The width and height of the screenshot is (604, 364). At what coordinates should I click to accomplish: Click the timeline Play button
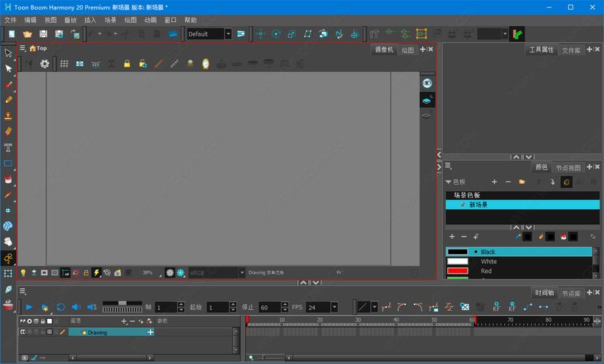pos(29,307)
